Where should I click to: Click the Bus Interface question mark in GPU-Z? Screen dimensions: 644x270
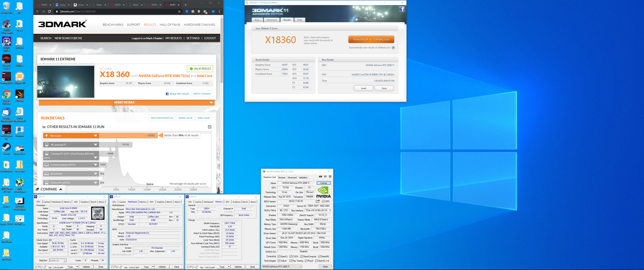330,210
